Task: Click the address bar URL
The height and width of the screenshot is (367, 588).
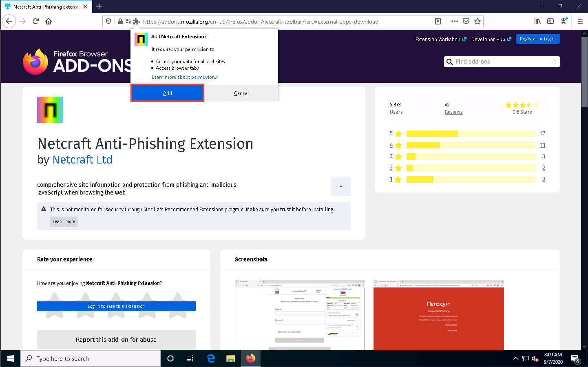Action: [x=261, y=22]
